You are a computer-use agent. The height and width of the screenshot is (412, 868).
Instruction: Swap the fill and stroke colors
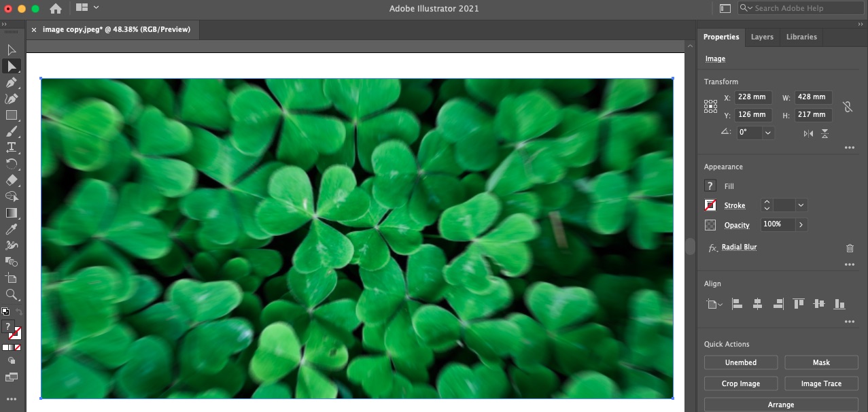point(19,313)
